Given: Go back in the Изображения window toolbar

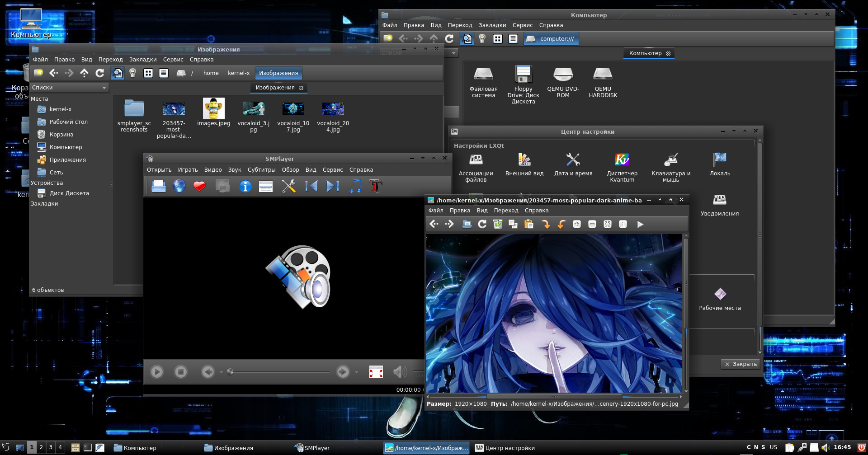Looking at the screenshot, I should click(54, 73).
